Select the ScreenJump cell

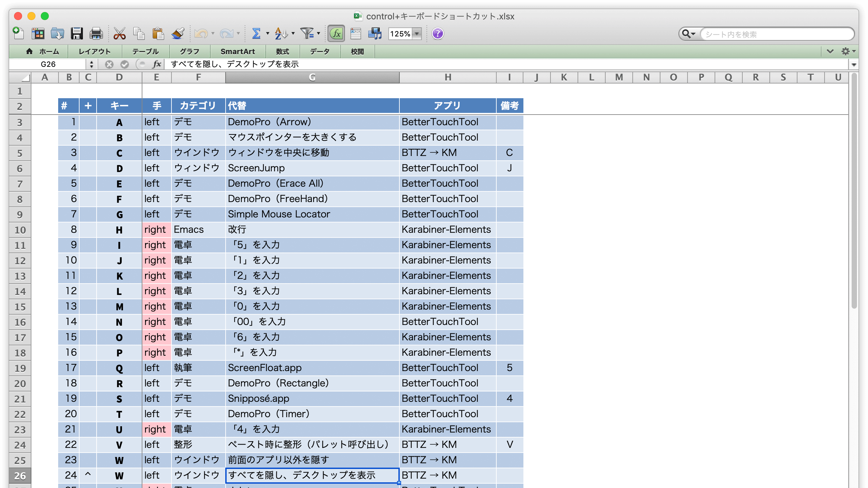click(313, 168)
